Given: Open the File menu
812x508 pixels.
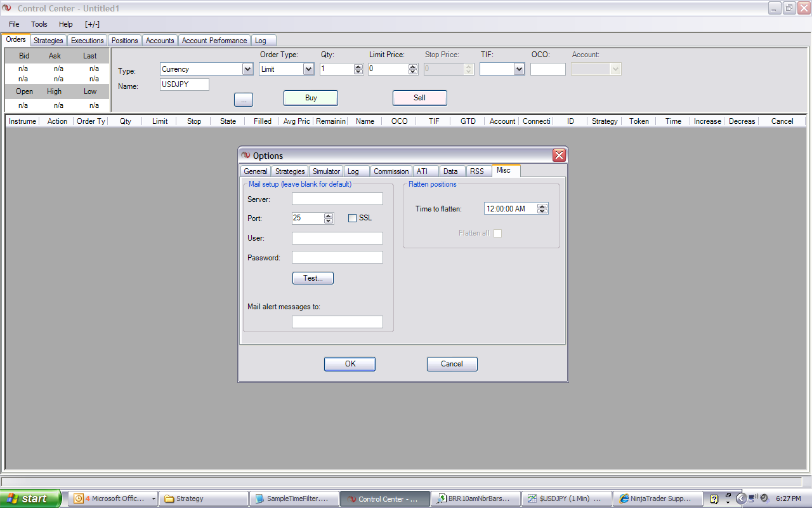Looking at the screenshot, I should coord(14,24).
